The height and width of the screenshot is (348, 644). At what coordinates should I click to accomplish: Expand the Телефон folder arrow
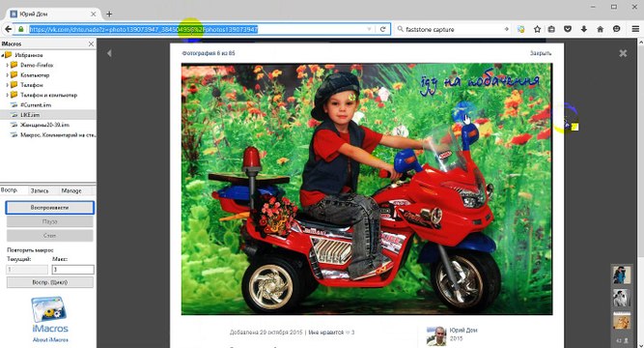click(8, 85)
